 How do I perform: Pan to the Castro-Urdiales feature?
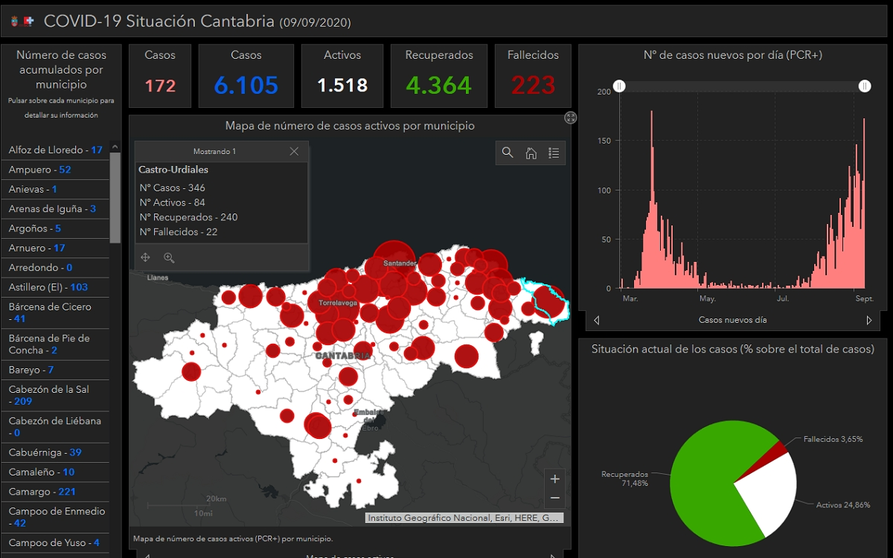[145, 257]
